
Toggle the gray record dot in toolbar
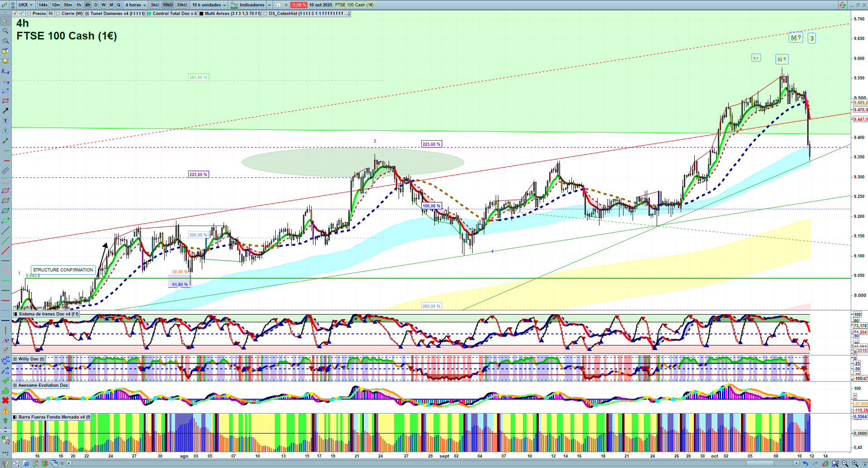tap(286, 5)
